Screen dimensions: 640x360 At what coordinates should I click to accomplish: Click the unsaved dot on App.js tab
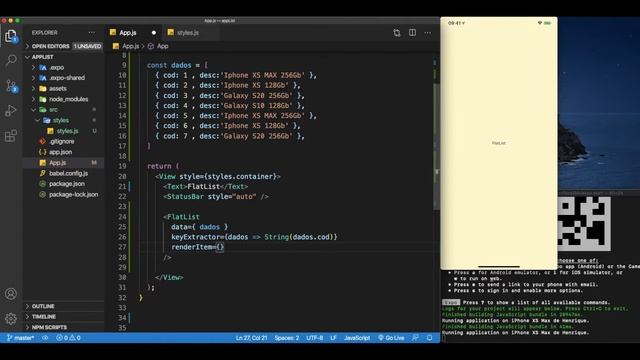154,33
